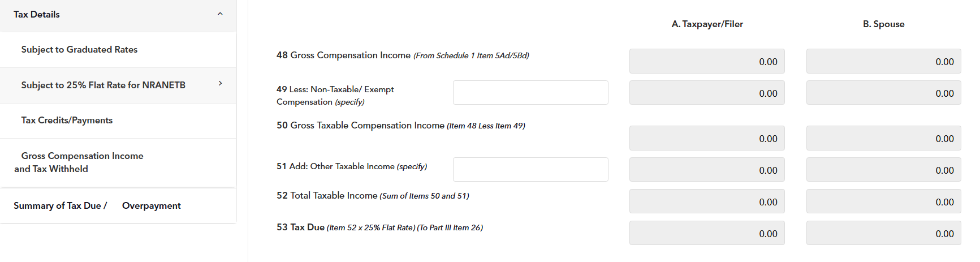980x262 pixels.
Task: Select Taxpayer Gross Taxable Compensation field
Action: click(706, 139)
